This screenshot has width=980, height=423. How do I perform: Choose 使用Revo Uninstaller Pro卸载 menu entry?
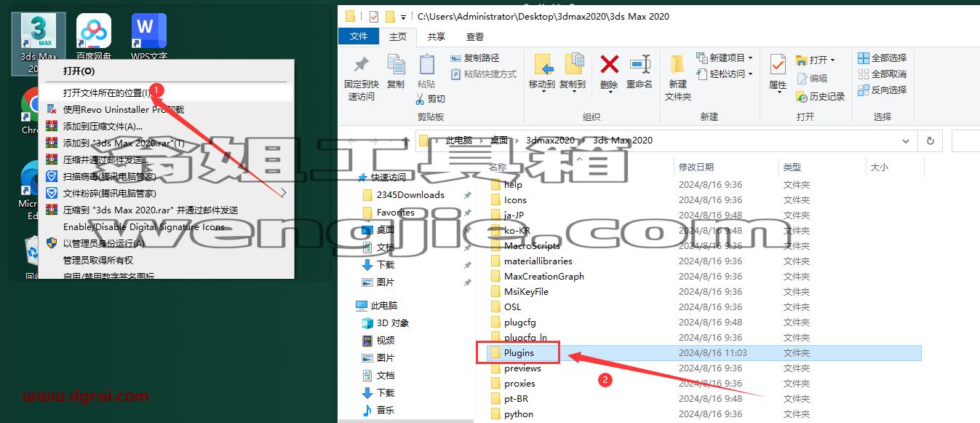167,109
